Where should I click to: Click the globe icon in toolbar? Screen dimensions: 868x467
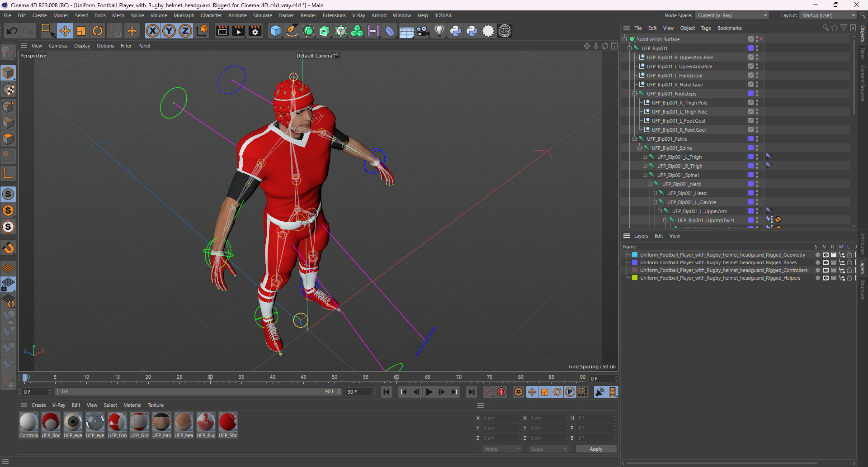coord(505,31)
